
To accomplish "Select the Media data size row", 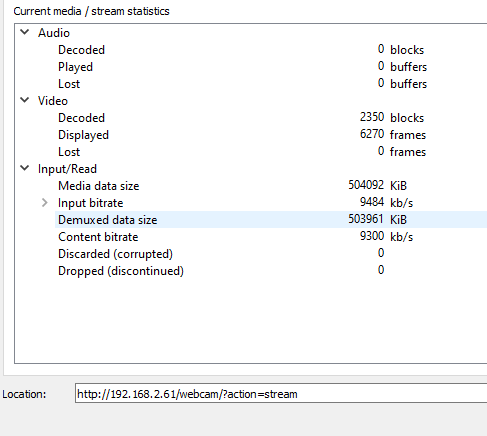I will click(x=271, y=186).
